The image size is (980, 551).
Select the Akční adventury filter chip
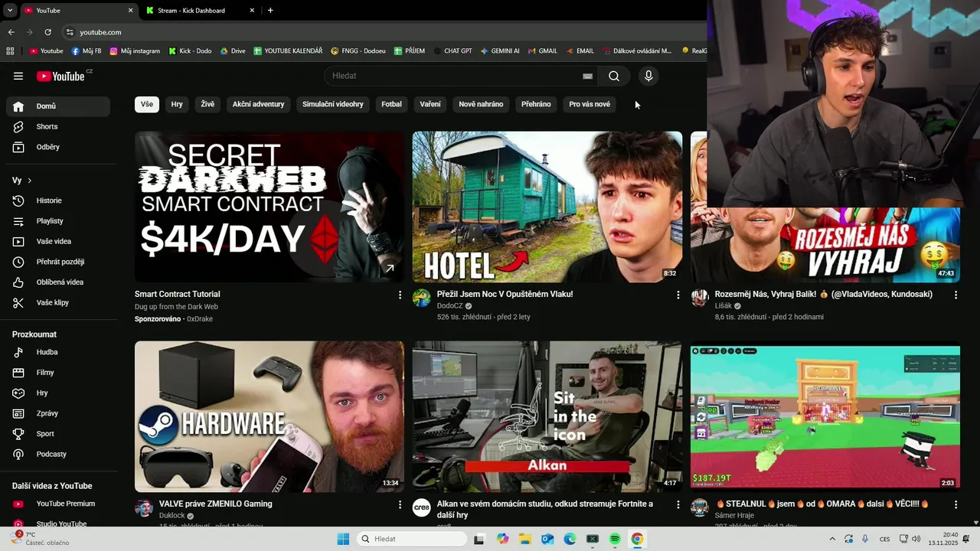pyautogui.click(x=259, y=104)
